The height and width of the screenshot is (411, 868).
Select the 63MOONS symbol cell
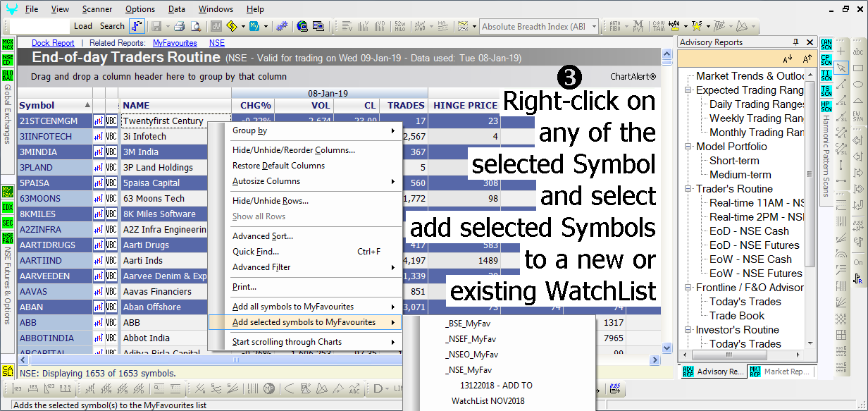[x=55, y=199]
